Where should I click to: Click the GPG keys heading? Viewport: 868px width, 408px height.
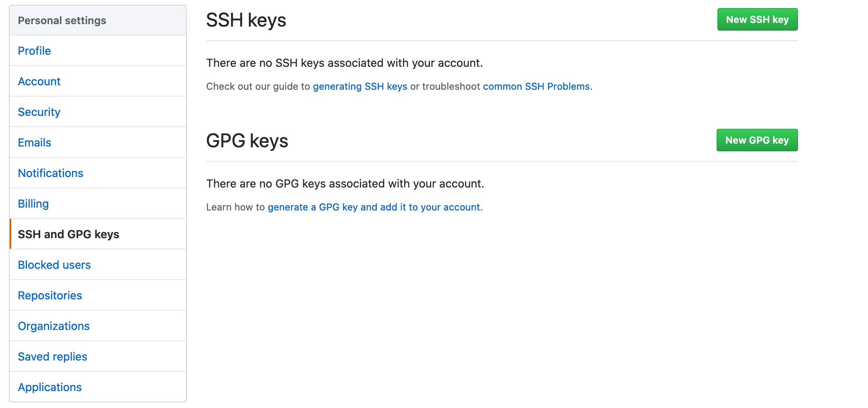click(247, 141)
